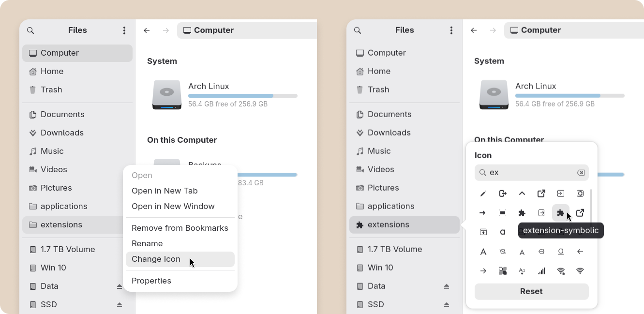Pick the horizontal strikethrough circle icon
The image size is (644, 314).
click(541, 252)
